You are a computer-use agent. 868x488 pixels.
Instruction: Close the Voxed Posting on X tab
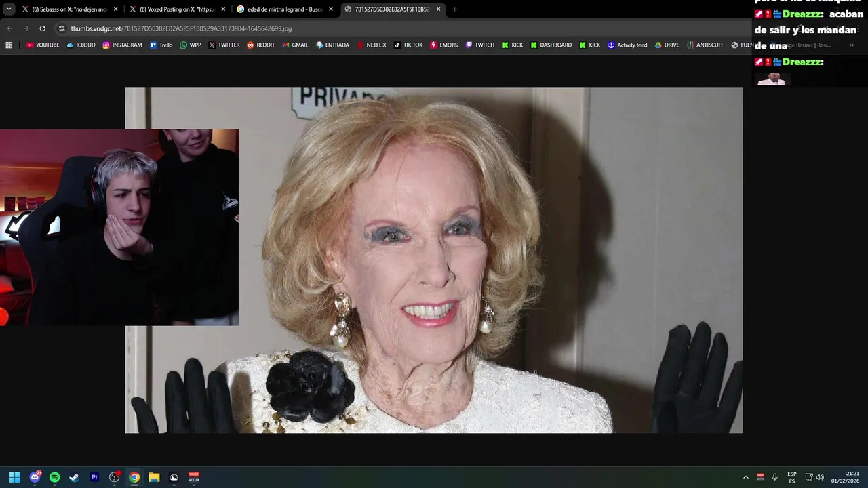point(223,9)
